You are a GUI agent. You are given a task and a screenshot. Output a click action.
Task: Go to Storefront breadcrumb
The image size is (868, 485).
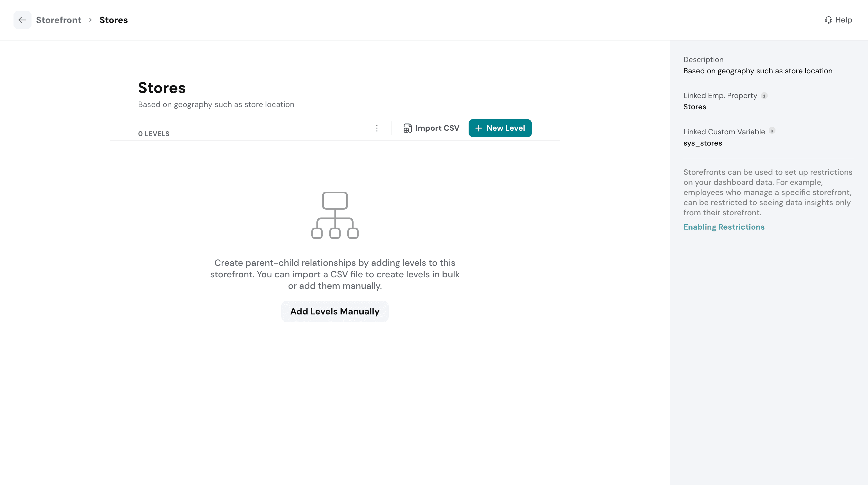click(59, 20)
